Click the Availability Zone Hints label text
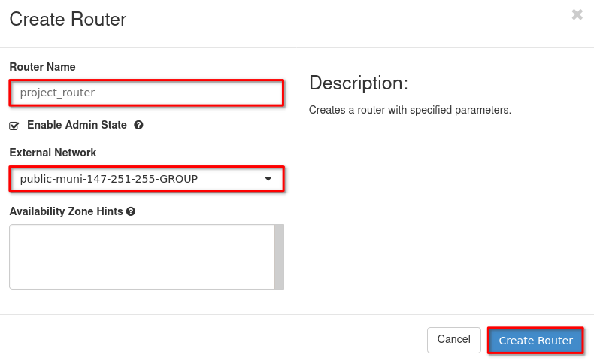This screenshot has height=364, width=594. (66, 211)
